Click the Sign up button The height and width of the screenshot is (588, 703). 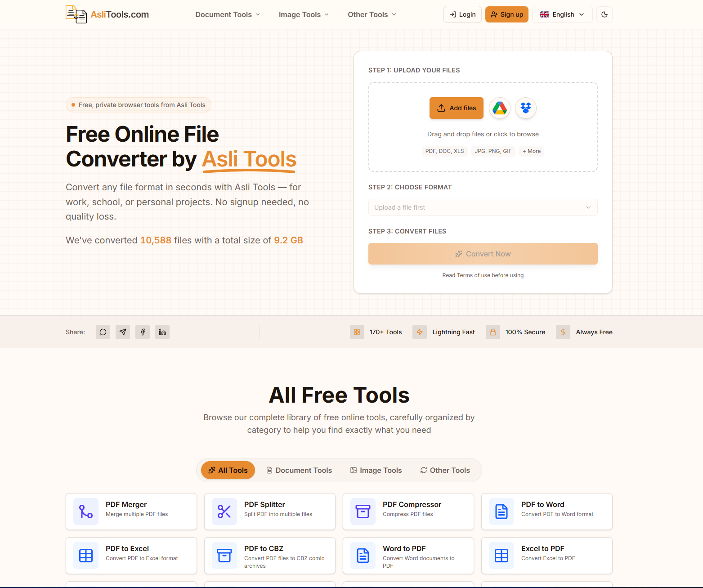[507, 14]
